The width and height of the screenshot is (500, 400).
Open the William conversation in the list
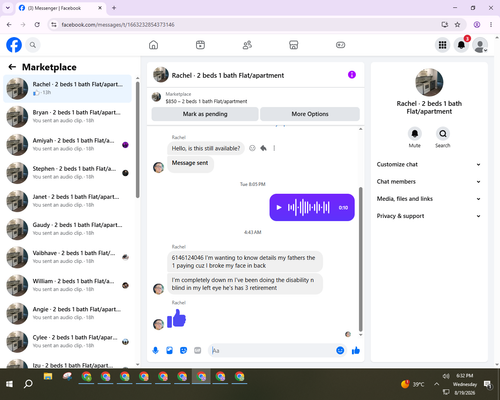click(x=67, y=285)
